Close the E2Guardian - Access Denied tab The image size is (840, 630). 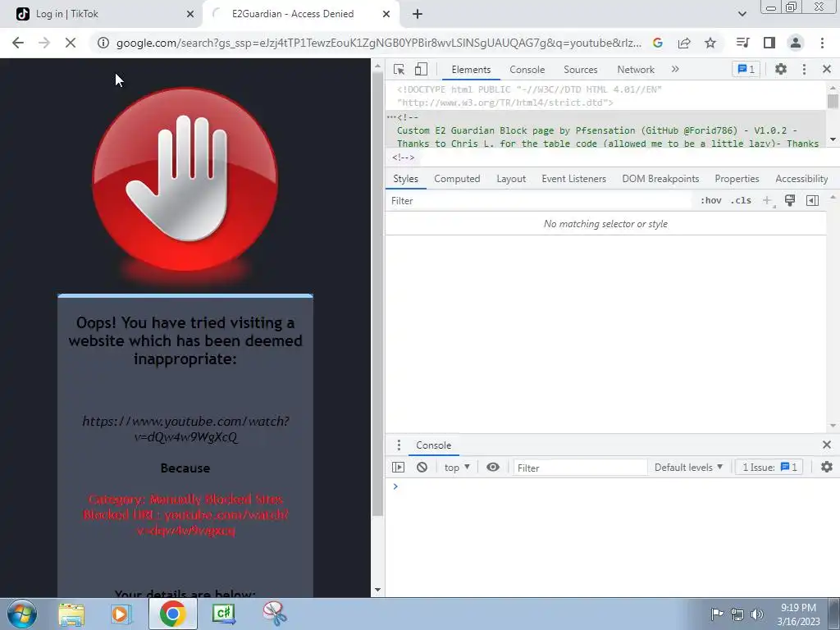point(386,15)
